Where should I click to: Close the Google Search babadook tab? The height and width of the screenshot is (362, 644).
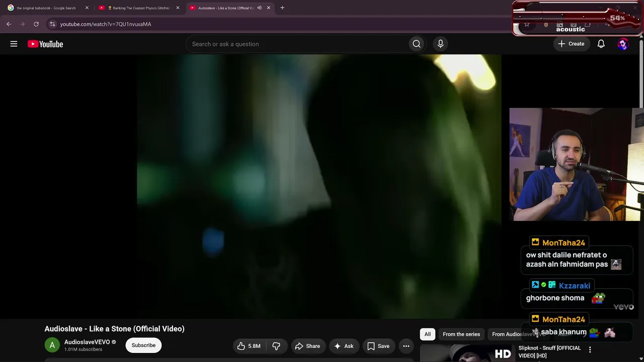(x=87, y=8)
